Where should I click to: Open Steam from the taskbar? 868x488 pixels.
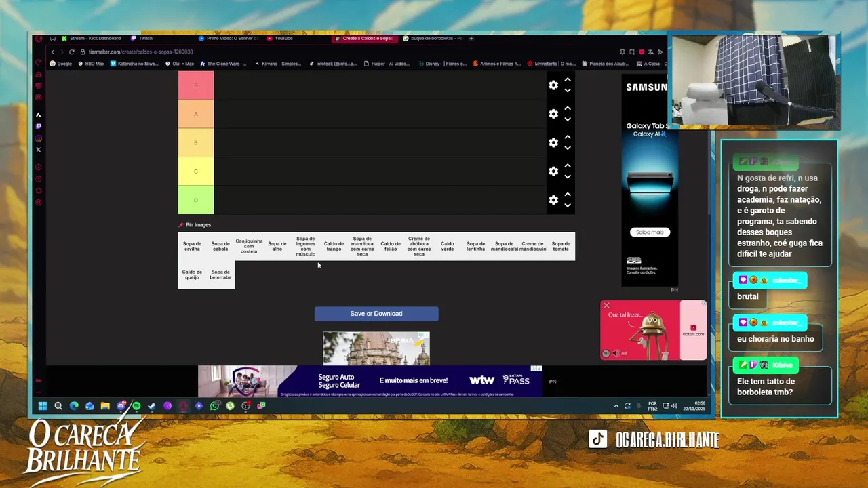click(x=152, y=406)
